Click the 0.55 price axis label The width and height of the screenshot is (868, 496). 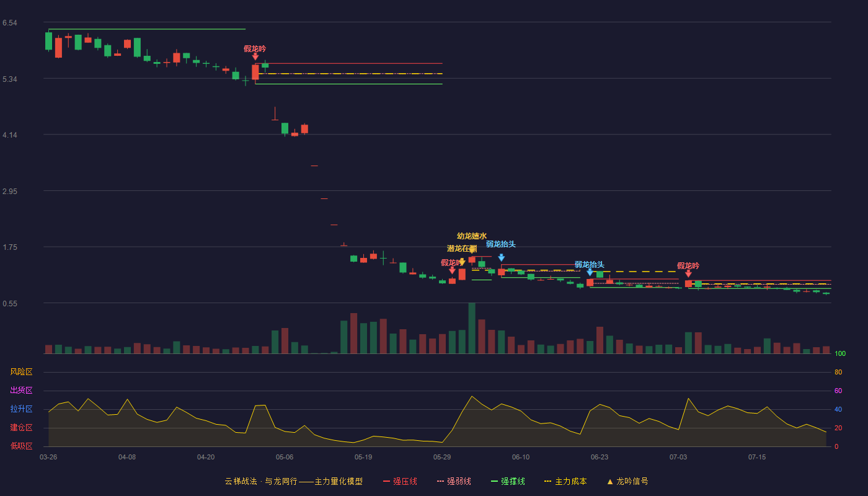tap(10, 304)
